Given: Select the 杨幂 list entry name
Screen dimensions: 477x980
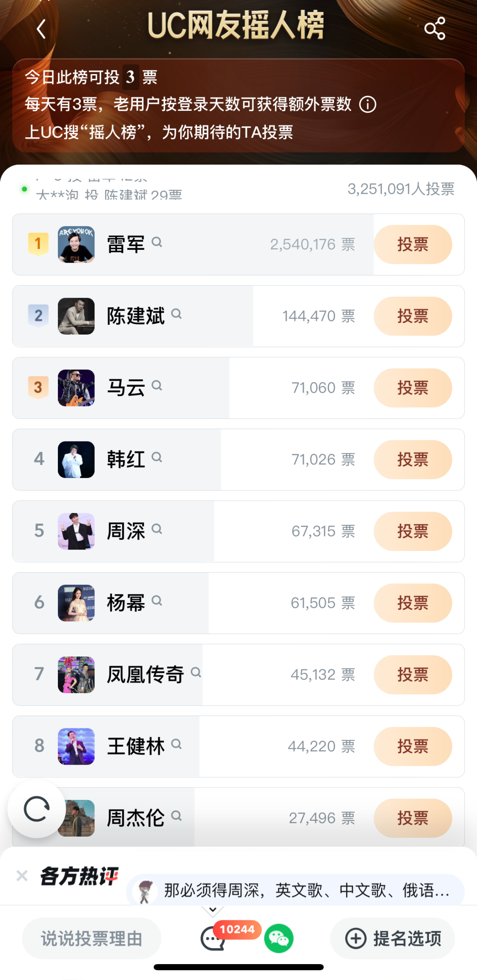Looking at the screenshot, I should (x=126, y=603).
